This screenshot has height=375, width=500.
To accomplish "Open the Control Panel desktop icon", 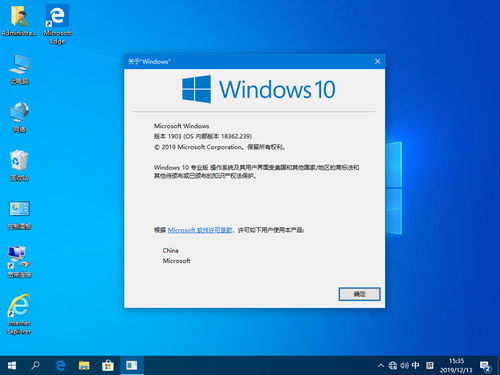I will coord(19,215).
